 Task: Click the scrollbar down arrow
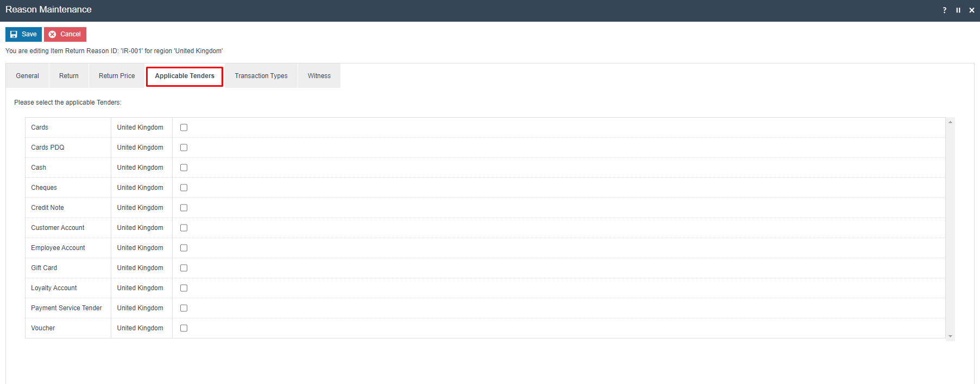tap(950, 336)
